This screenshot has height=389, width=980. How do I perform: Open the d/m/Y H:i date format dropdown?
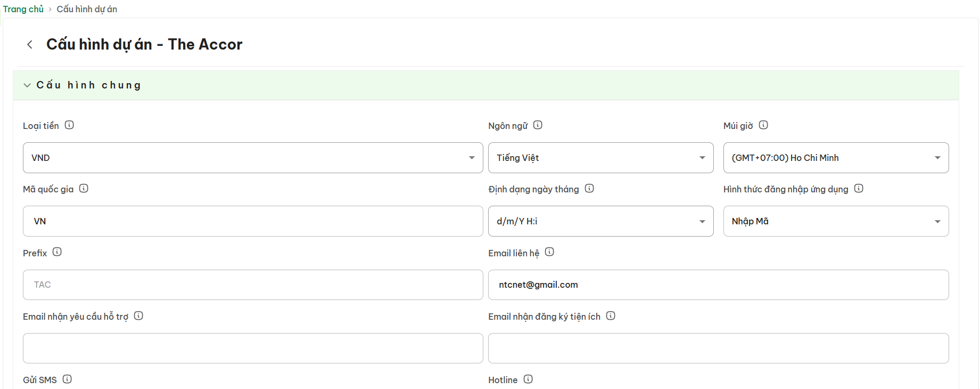click(x=600, y=221)
